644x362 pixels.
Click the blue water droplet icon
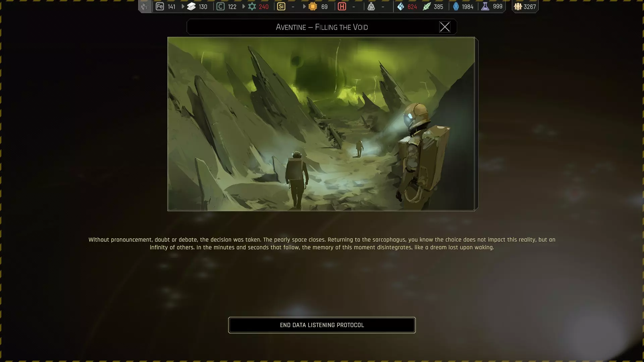pyautogui.click(x=400, y=6)
